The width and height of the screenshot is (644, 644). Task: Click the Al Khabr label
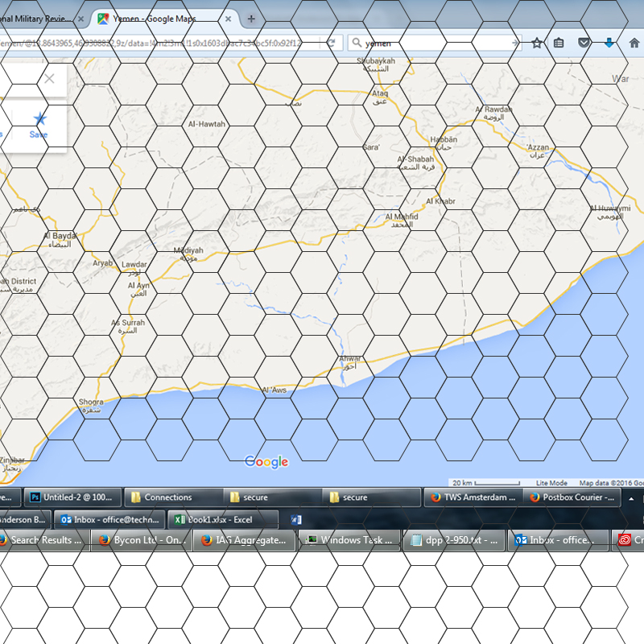[x=440, y=201]
